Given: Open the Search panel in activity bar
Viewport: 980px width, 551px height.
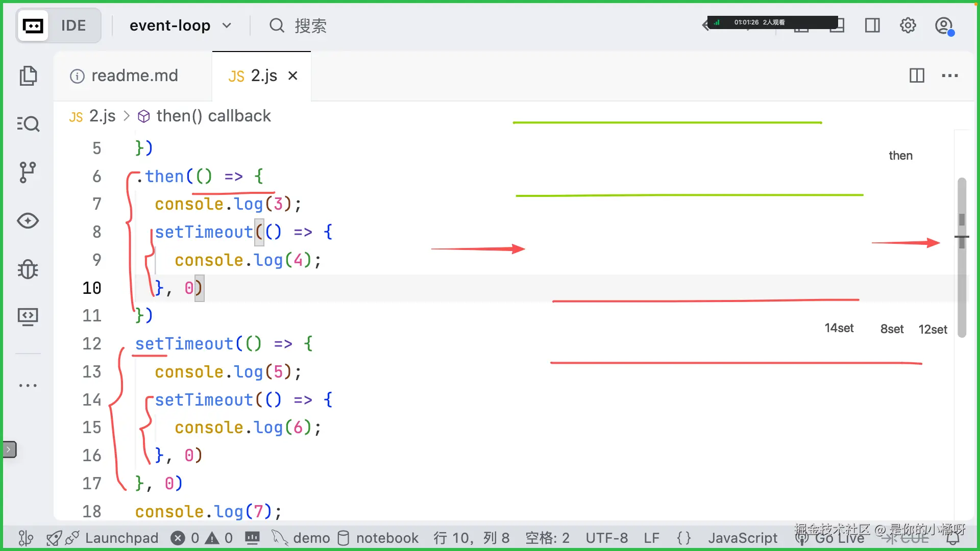Looking at the screenshot, I should click(x=29, y=123).
